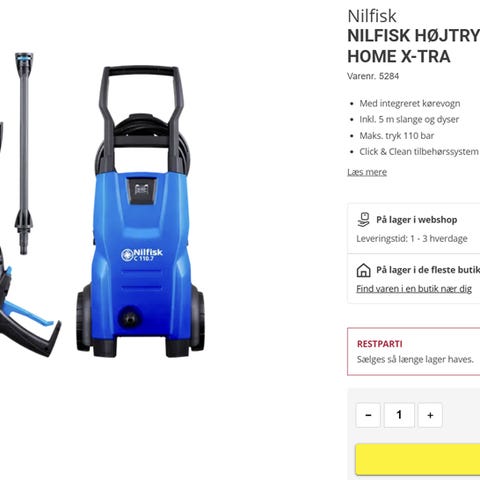Click the spray lance nozzle image
Screen dimensions: 480x480
click(x=24, y=153)
